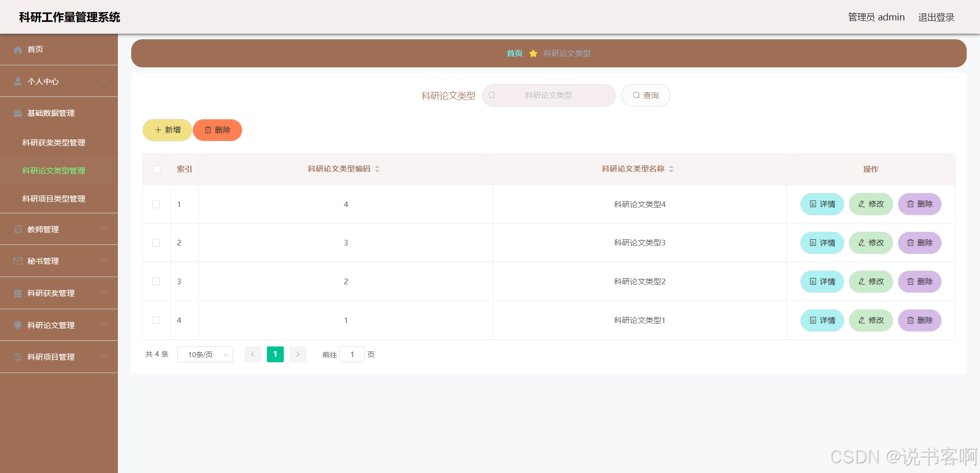Click the 前往 page number input field
980x473 pixels.
point(352,355)
